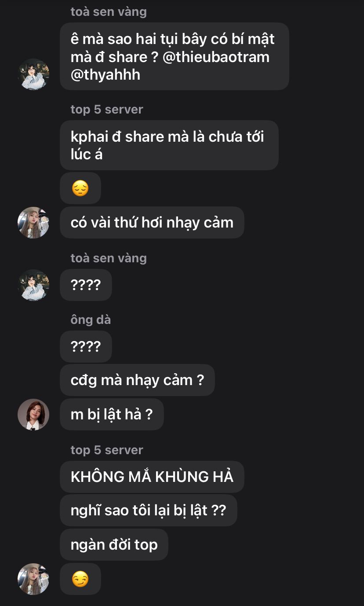
Task: Tap message 'nghĩ sao tôi lại bị lật ??'
Action: 149,511
